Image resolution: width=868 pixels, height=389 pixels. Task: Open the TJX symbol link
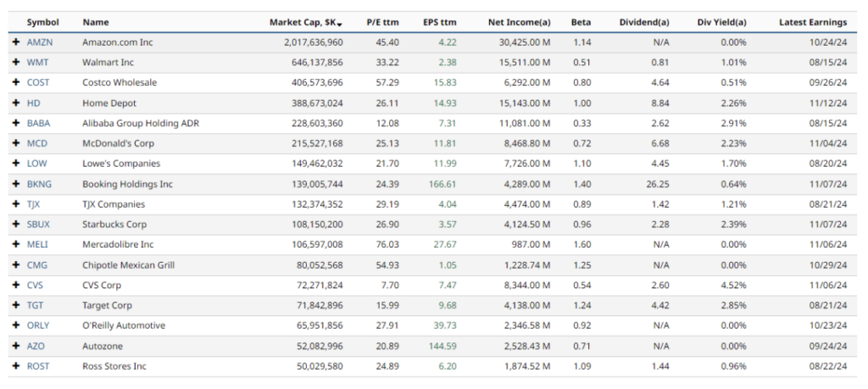(x=33, y=204)
